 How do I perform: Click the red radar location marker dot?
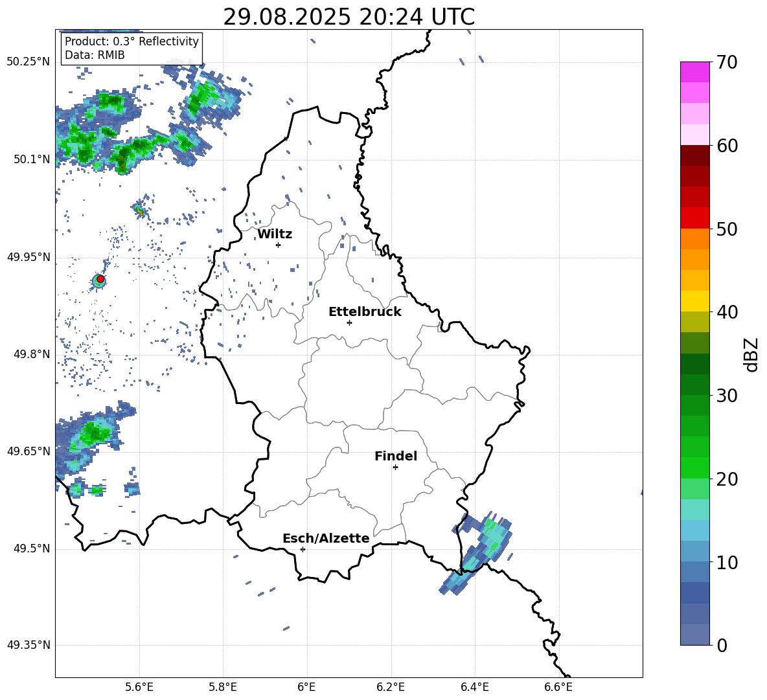(x=100, y=278)
